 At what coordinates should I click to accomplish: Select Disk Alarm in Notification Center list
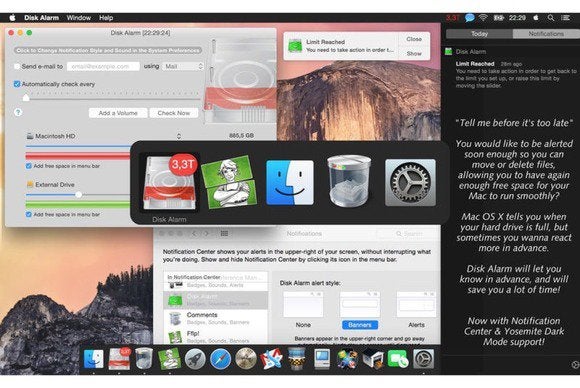click(x=216, y=300)
